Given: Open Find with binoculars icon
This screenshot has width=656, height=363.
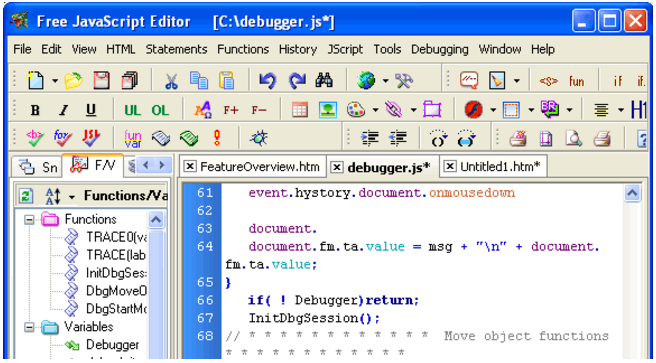Looking at the screenshot, I should tap(324, 80).
